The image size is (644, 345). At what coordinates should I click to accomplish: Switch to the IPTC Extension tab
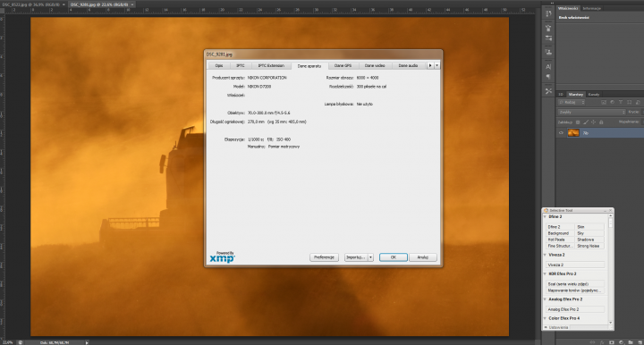point(271,65)
